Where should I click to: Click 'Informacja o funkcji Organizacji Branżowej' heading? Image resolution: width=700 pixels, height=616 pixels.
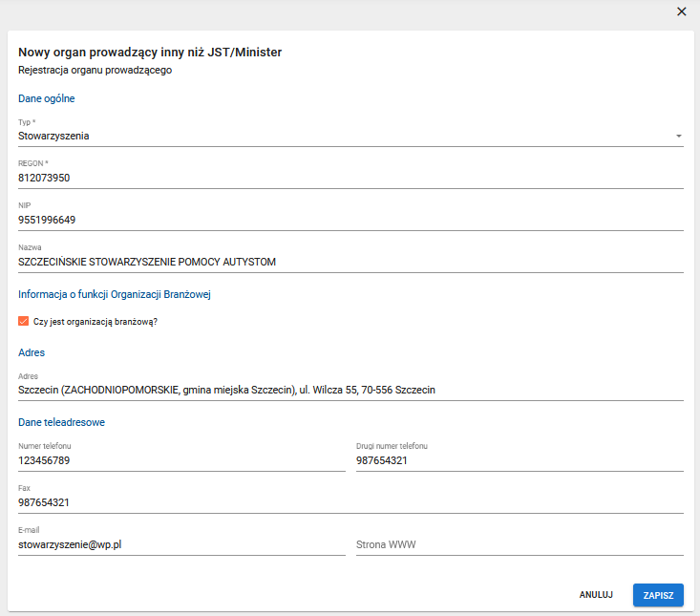click(x=114, y=294)
